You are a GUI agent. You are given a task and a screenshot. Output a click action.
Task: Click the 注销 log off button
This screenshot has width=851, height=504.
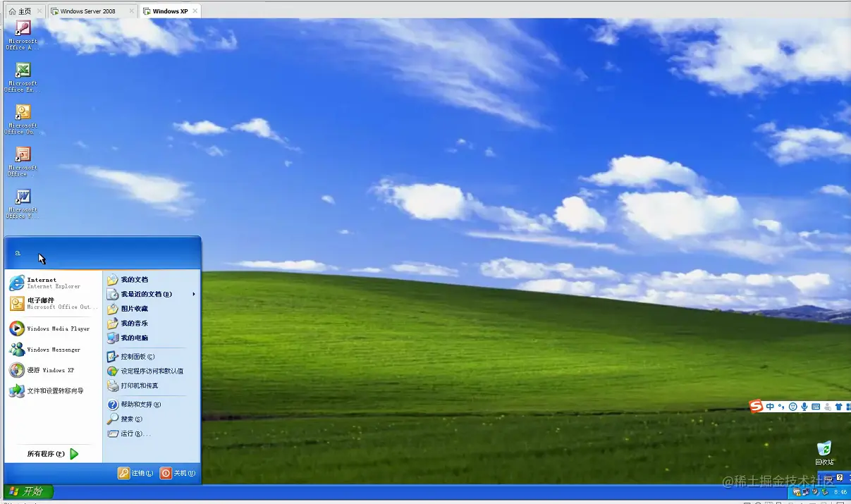pyautogui.click(x=136, y=473)
